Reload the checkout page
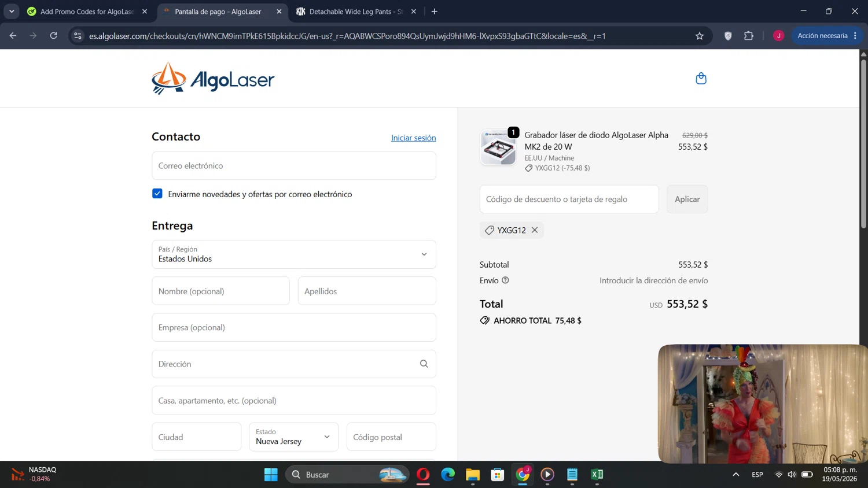This screenshot has width=868, height=488. pyautogui.click(x=53, y=36)
